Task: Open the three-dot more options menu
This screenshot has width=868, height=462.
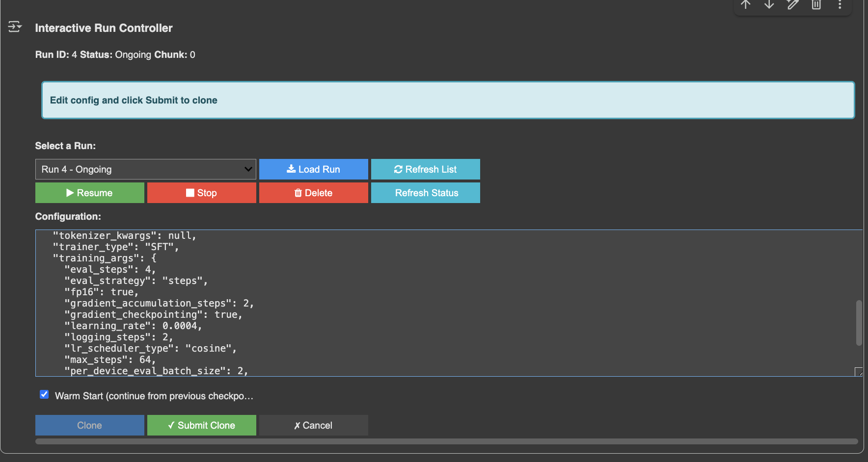Action: (840, 5)
